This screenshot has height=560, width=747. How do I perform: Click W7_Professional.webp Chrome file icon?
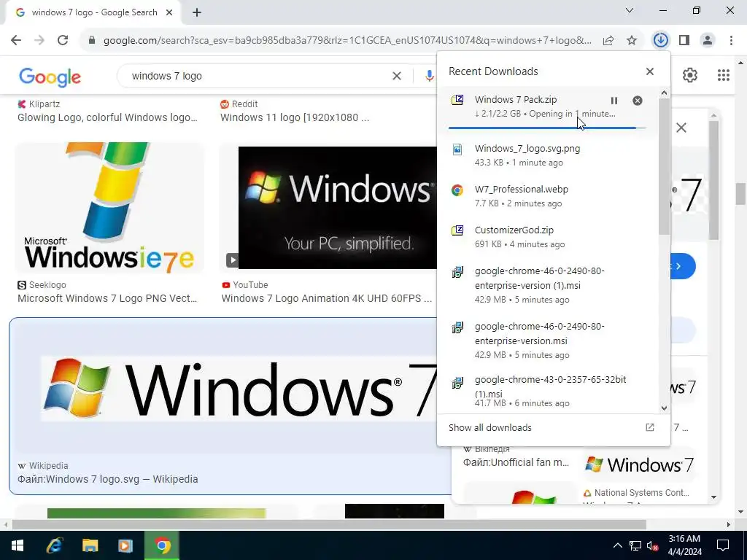coord(457,190)
